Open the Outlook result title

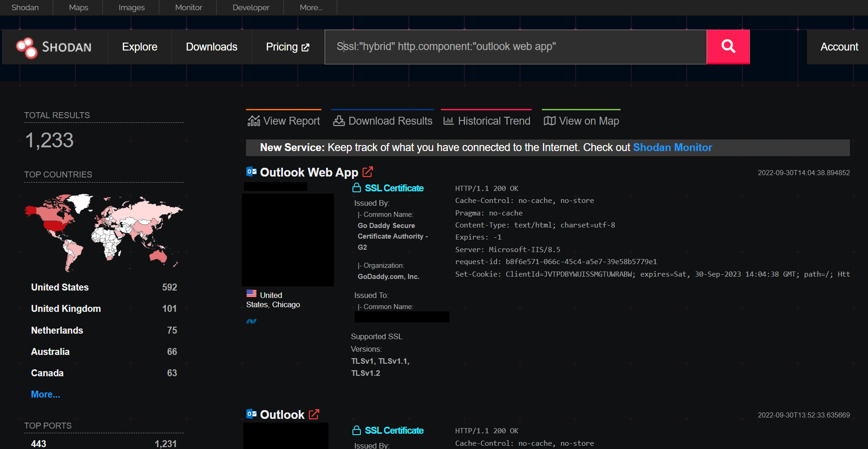(282, 415)
